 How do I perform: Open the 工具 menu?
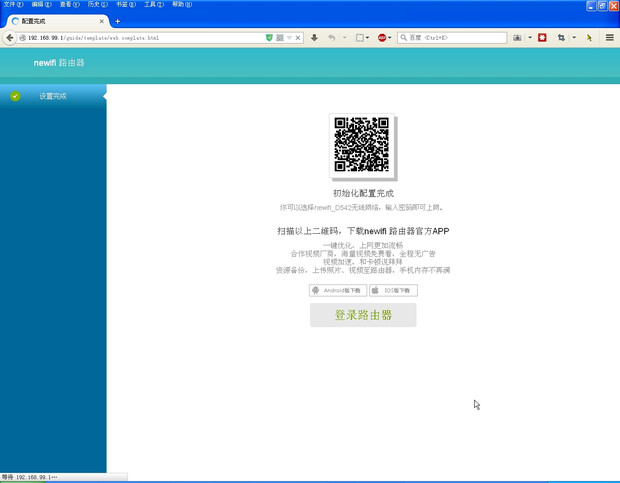point(154,4)
